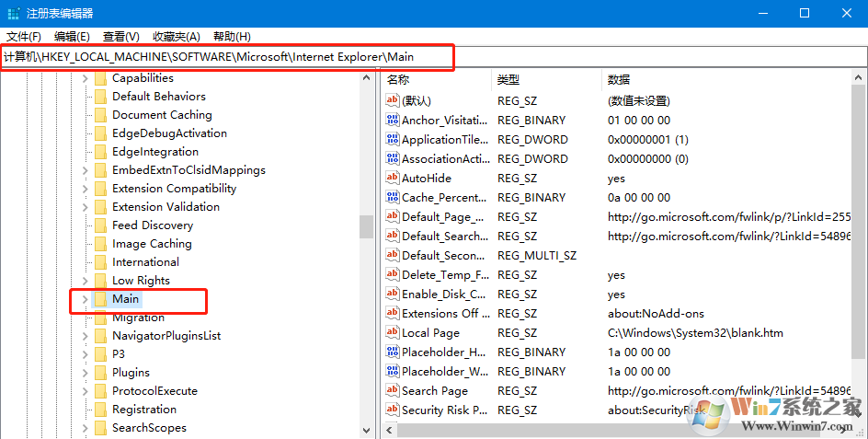Click the 名称 column header
The image size is (868, 439).
point(398,80)
